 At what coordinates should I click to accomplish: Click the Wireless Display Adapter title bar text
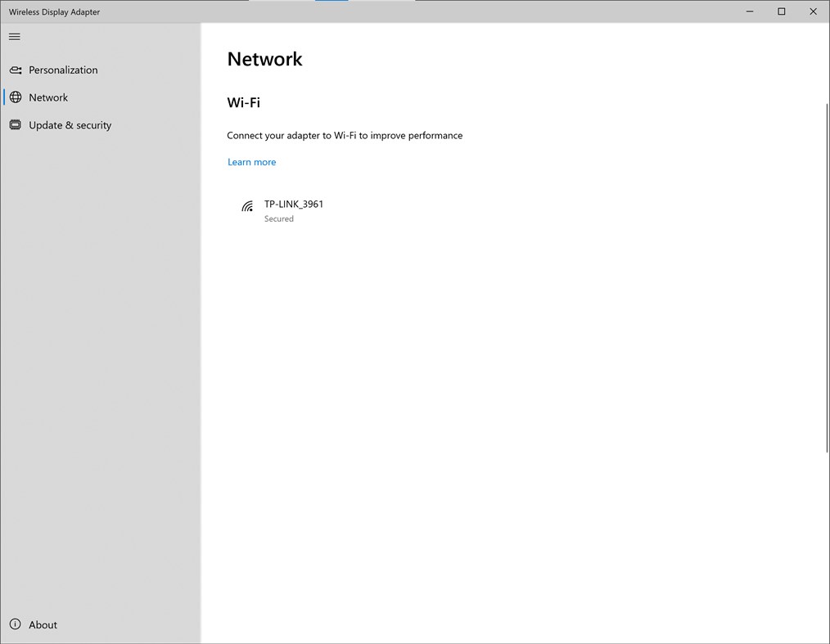[x=53, y=11]
